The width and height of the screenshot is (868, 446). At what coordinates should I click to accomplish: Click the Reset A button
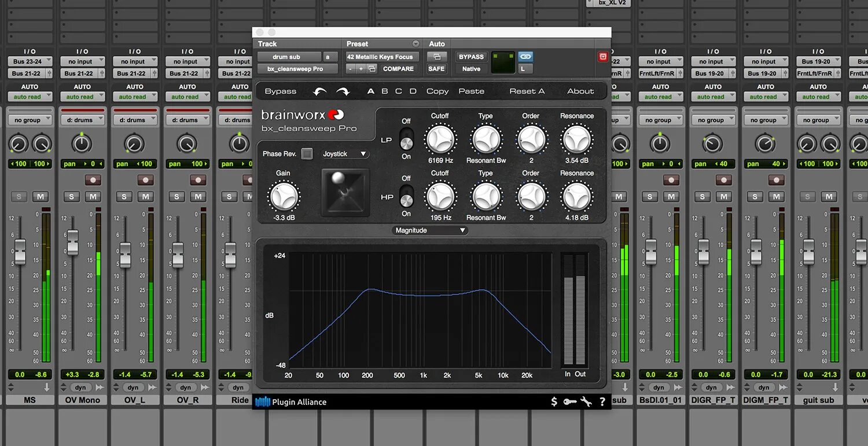(x=527, y=91)
